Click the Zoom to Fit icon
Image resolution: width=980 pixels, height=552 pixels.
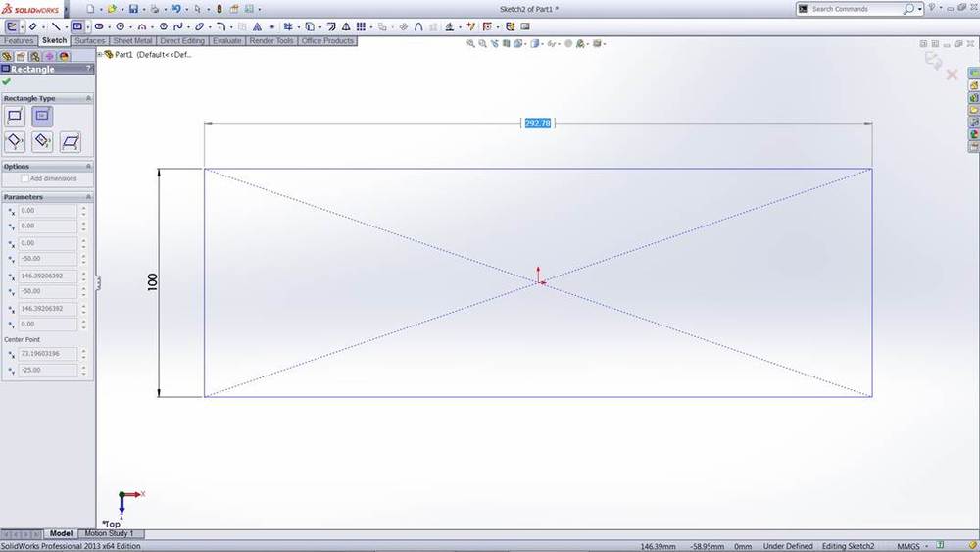(x=471, y=44)
